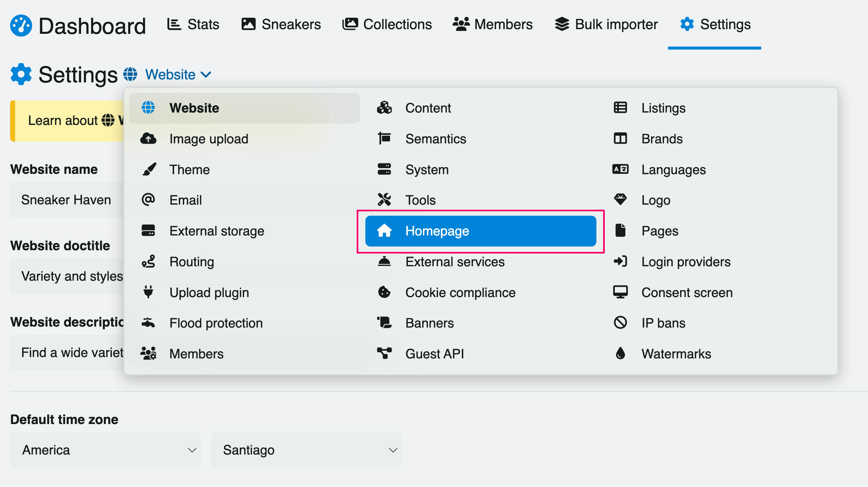The image size is (868, 487).
Task: Click the Flood protection faucet icon
Action: click(148, 323)
